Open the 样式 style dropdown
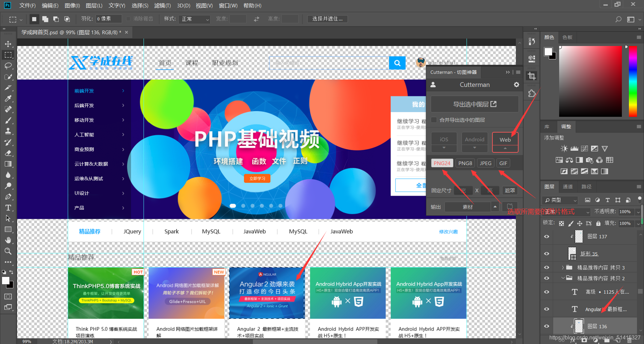This screenshot has height=344, width=644. [195, 19]
